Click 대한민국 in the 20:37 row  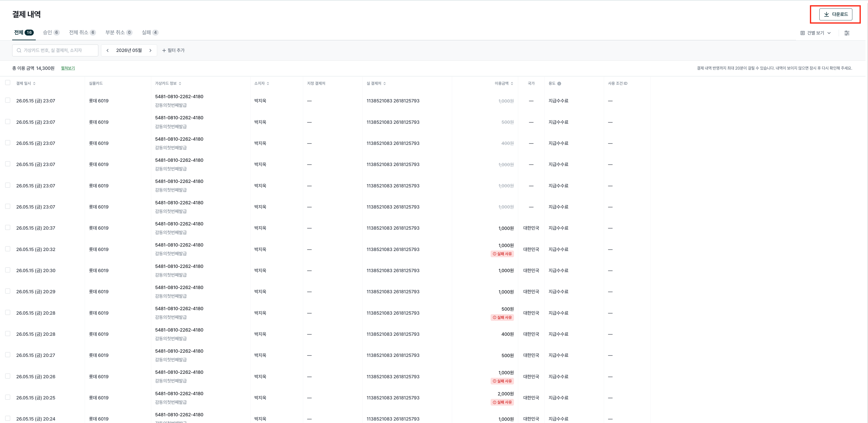coord(531,228)
